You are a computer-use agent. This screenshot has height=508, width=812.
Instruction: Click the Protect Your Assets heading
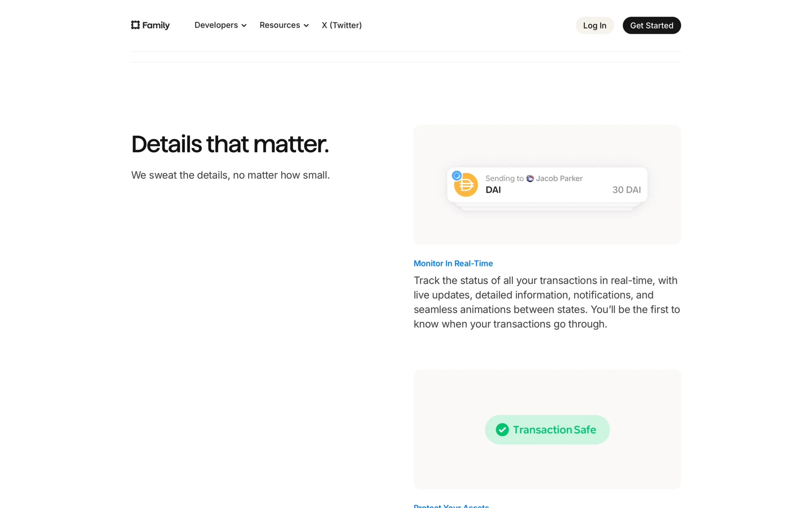(x=451, y=506)
